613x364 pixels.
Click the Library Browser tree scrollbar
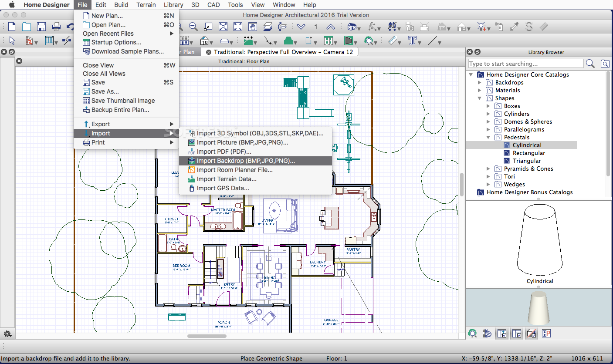pos(609,124)
